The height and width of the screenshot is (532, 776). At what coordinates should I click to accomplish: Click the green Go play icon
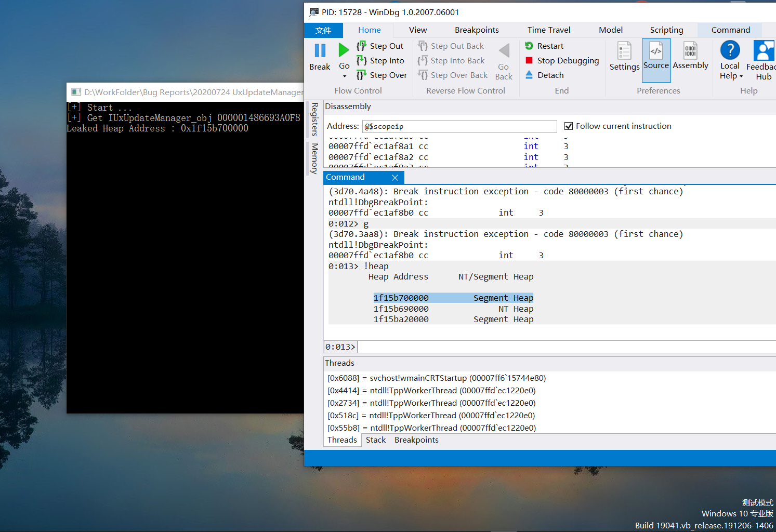tap(344, 50)
